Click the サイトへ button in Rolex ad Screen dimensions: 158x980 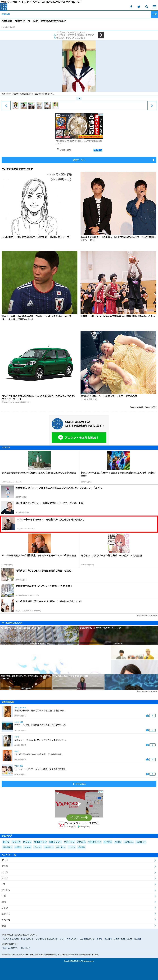point(98,150)
